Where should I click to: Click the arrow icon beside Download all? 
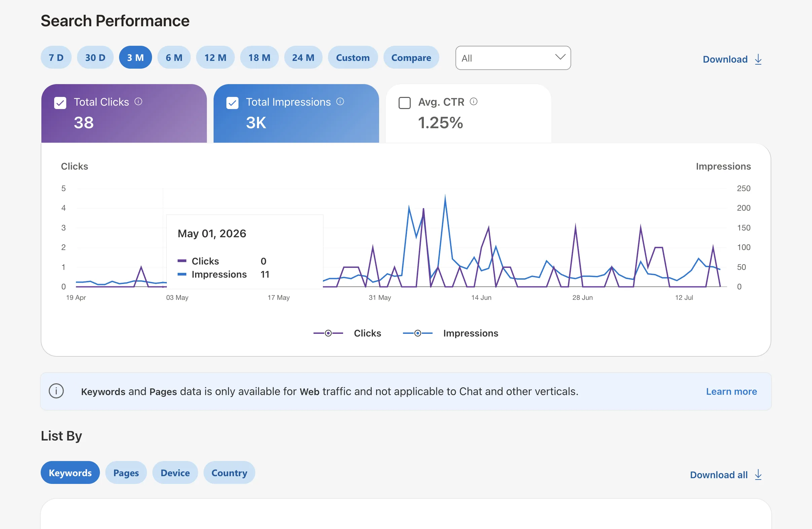point(758,475)
